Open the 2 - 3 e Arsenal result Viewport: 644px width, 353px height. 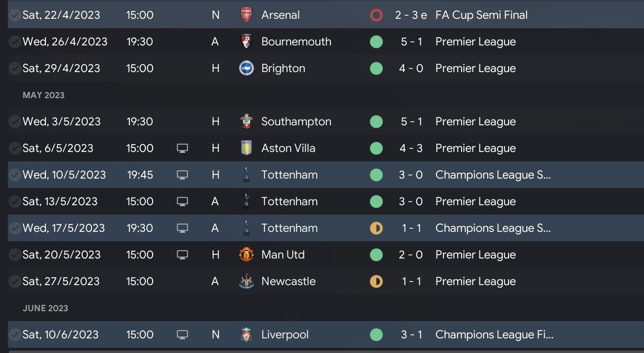coord(411,15)
